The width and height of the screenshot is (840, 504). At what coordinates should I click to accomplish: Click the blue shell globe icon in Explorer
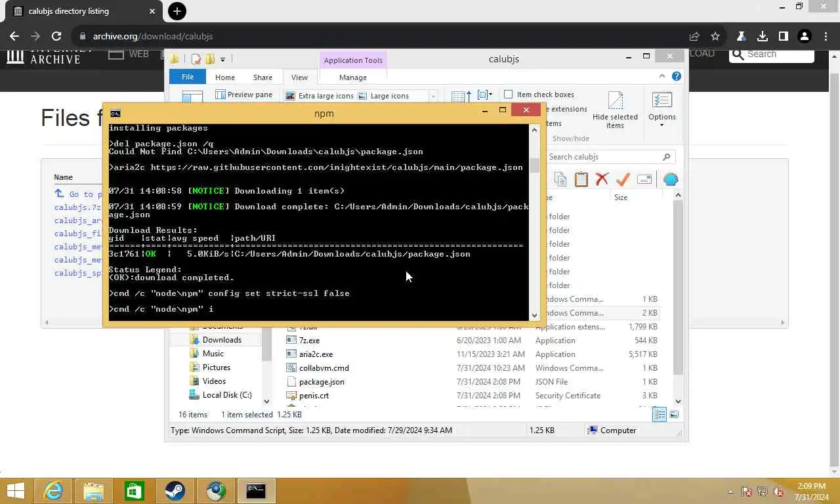670,179
